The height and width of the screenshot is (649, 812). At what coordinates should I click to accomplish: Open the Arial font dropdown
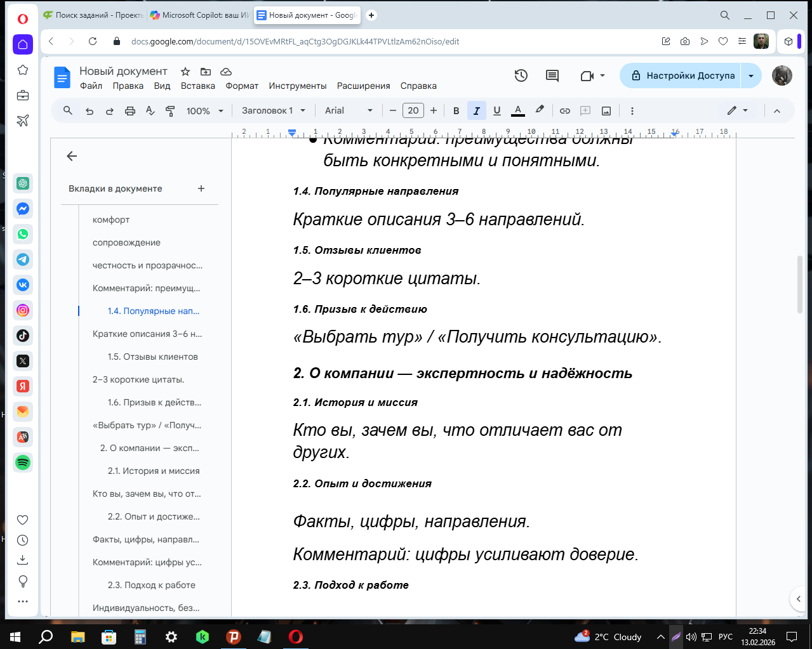348,110
